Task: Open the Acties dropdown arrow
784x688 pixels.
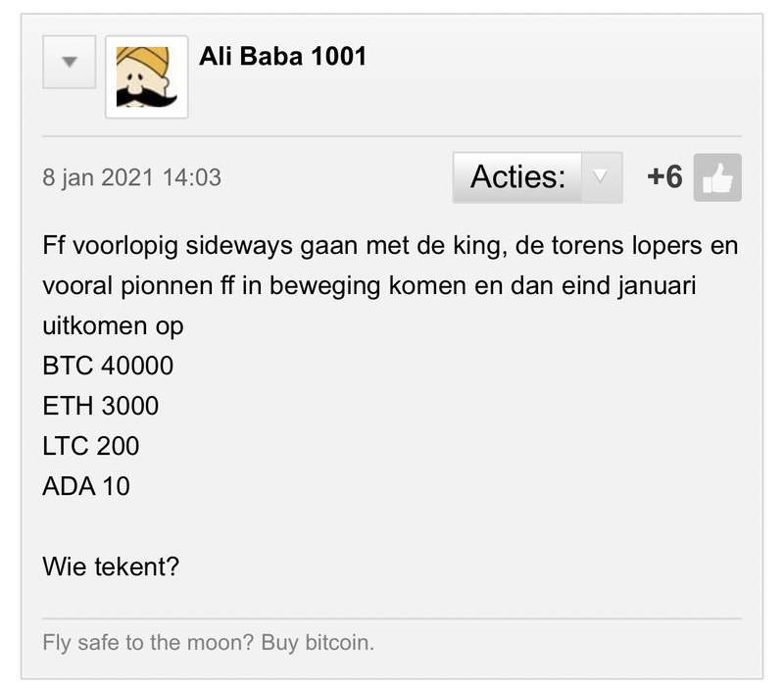Action: (602, 178)
